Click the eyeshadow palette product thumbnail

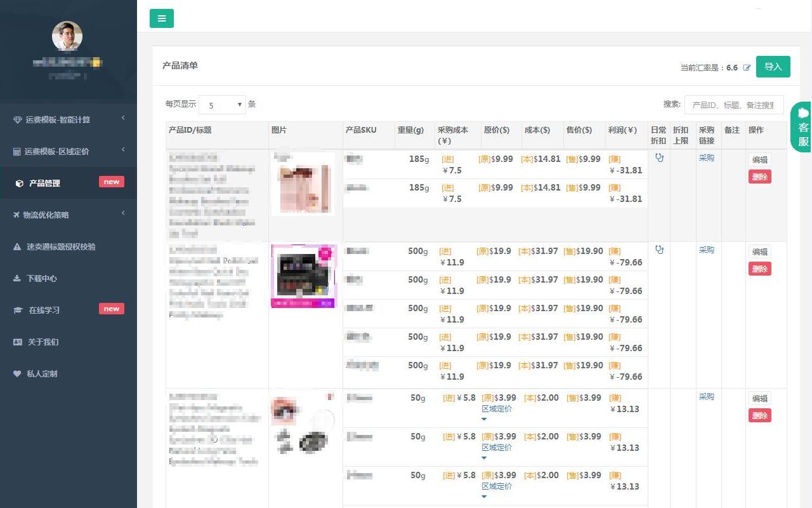[x=303, y=276]
